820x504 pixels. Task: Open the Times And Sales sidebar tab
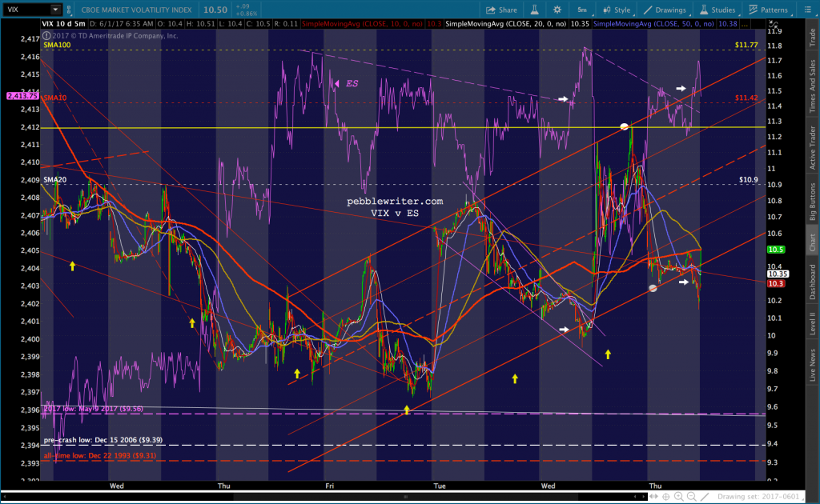pyautogui.click(x=812, y=86)
